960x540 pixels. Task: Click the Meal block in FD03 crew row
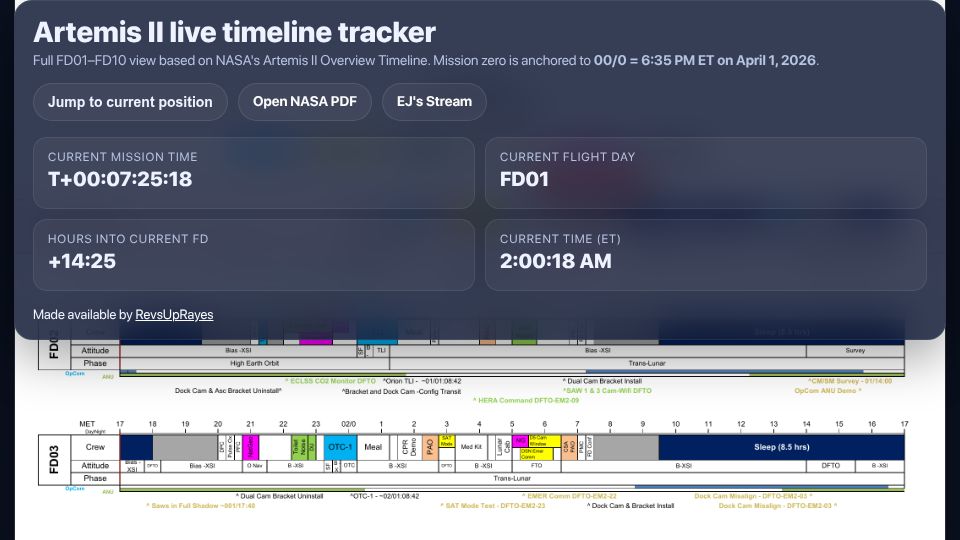[373, 448]
